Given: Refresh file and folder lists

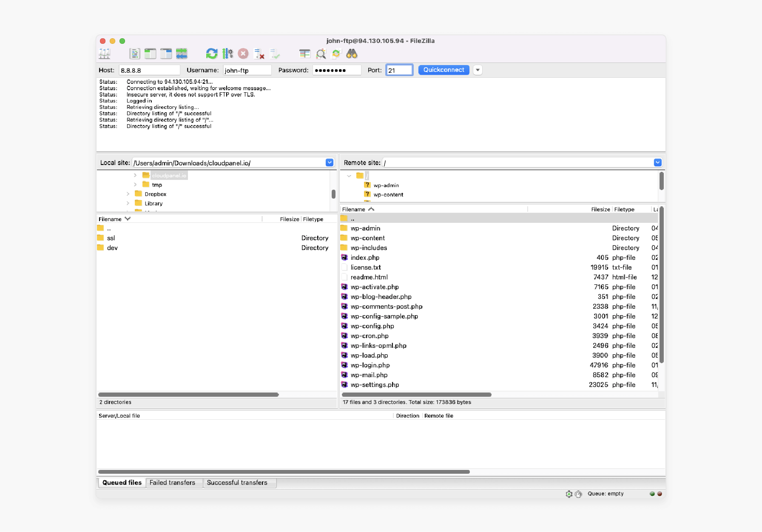Looking at the screenshot, I should coord(212,54).
